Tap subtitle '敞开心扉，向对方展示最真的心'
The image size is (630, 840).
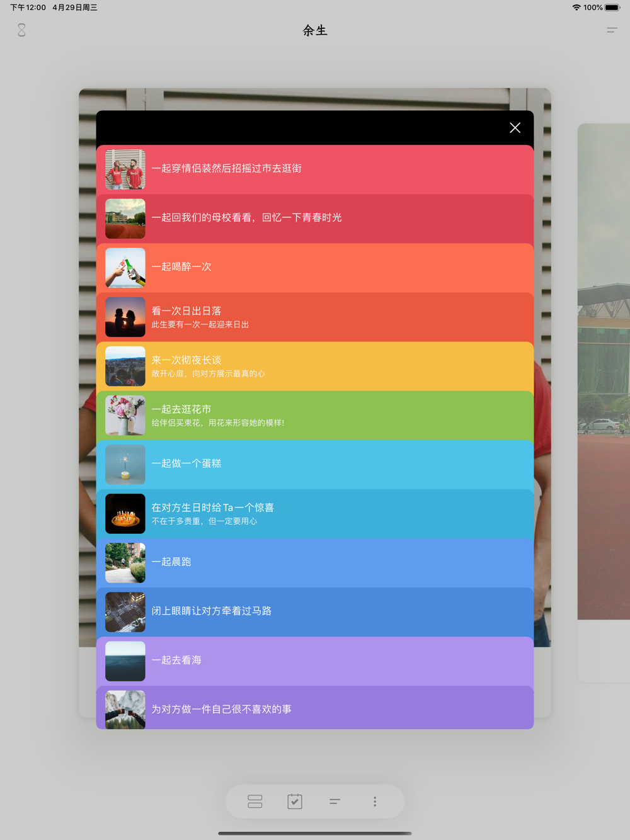point(209,373)
